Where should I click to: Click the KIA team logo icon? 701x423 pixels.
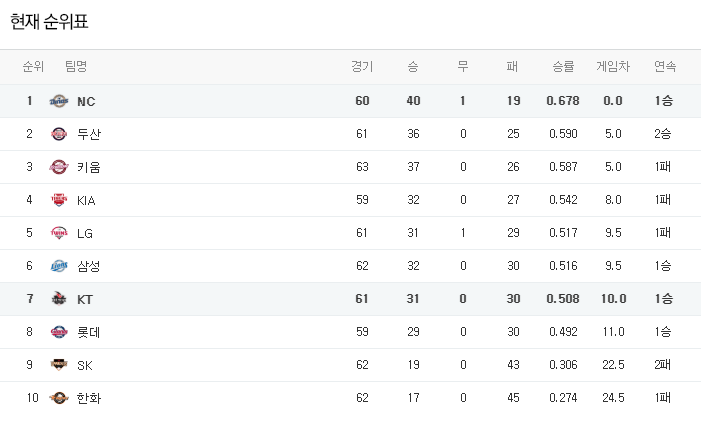59,200
